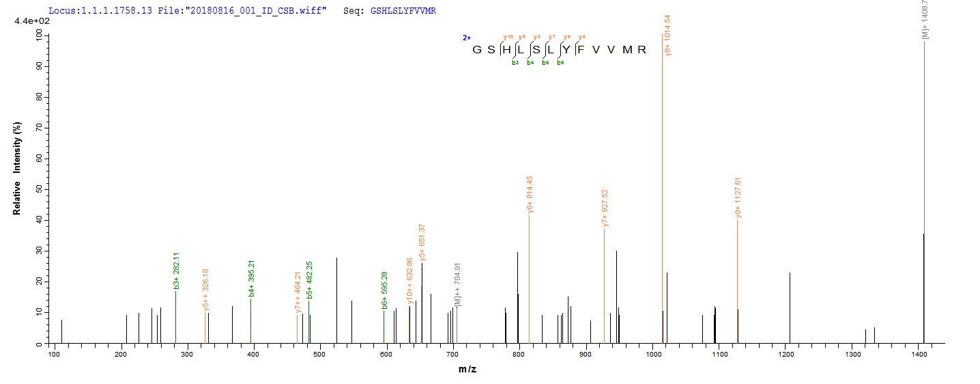Screen dimensions: 980x384
Task: Select the y7+ 927.52 peak label
Action: (605, 208)
